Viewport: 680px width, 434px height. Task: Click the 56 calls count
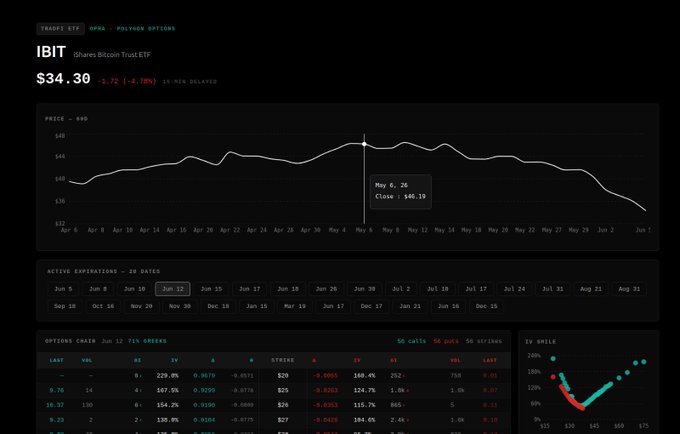point(412,341)
